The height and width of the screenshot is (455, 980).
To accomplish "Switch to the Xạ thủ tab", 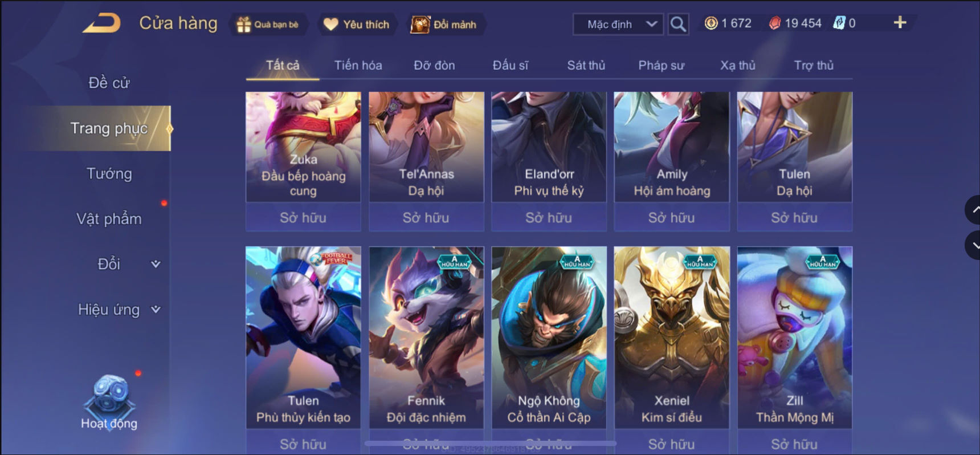I will coord(737,66).
